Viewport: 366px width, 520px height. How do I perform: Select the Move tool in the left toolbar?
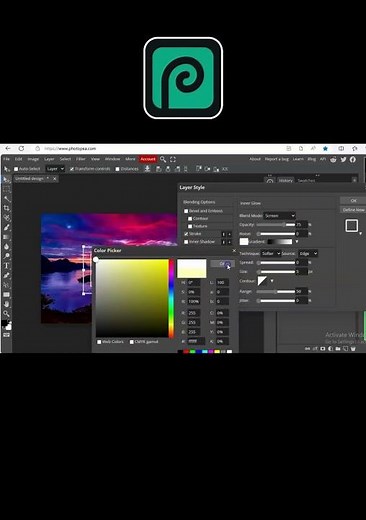[6, 180]
